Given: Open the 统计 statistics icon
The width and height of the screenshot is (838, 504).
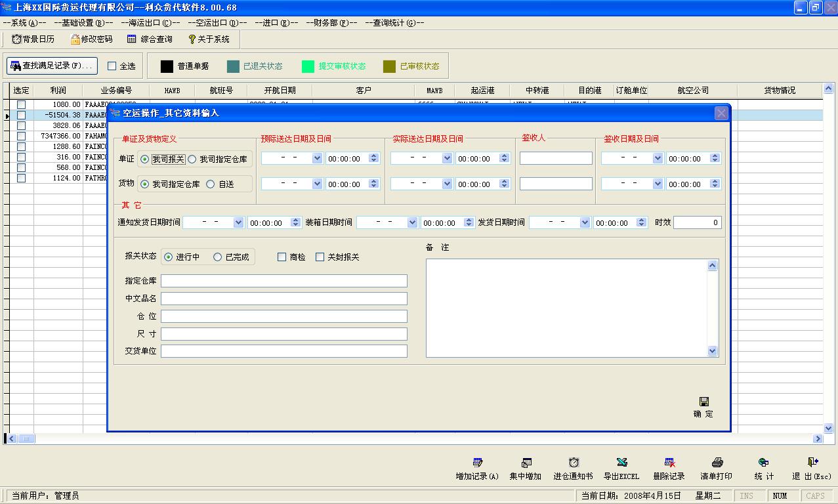Looking at the screenshot, I should coord(763,463).
